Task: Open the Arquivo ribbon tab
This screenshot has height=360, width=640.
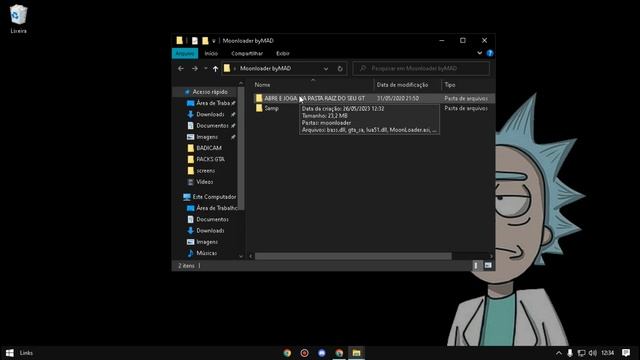Action: (185, 53)
